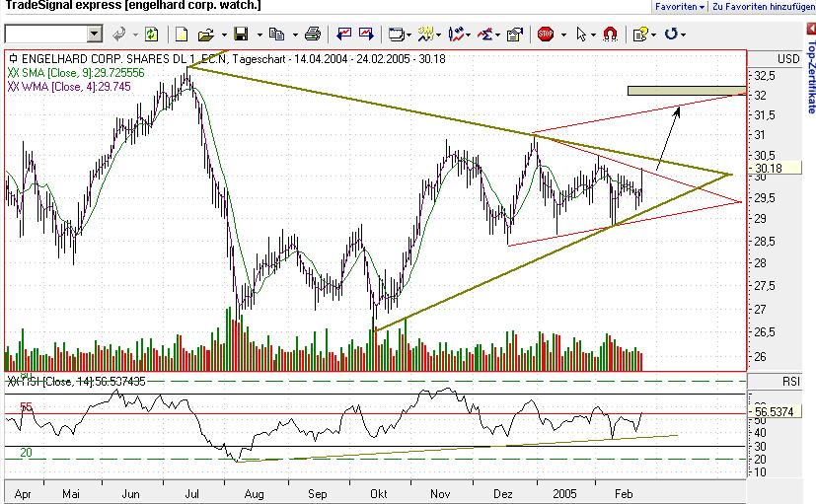Click the WMA [Close, 4] legend entry
This screenshot has width=816, height=504.
69,87
